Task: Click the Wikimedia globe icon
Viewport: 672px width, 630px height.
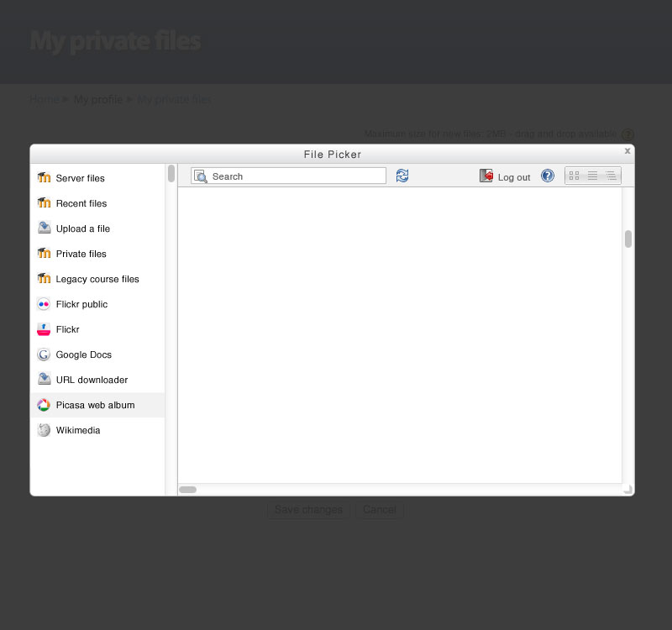Action: [44, 430]
